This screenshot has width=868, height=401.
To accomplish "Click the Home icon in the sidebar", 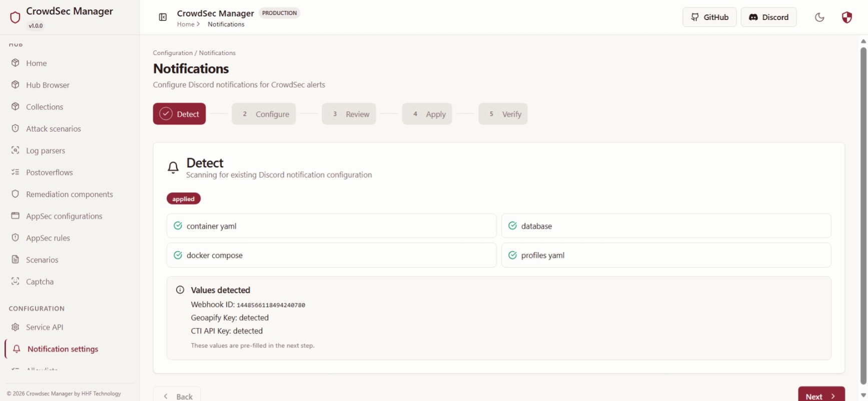I will point(16,63).
